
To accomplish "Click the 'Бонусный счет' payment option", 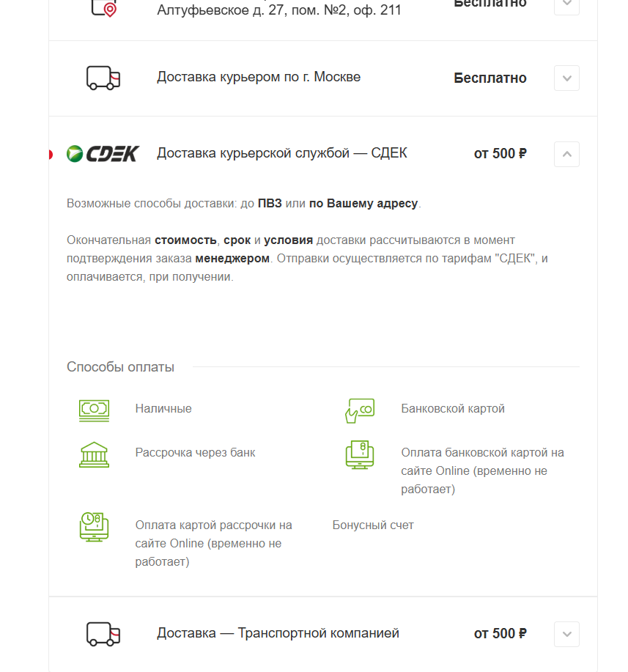I will (373, 525).
